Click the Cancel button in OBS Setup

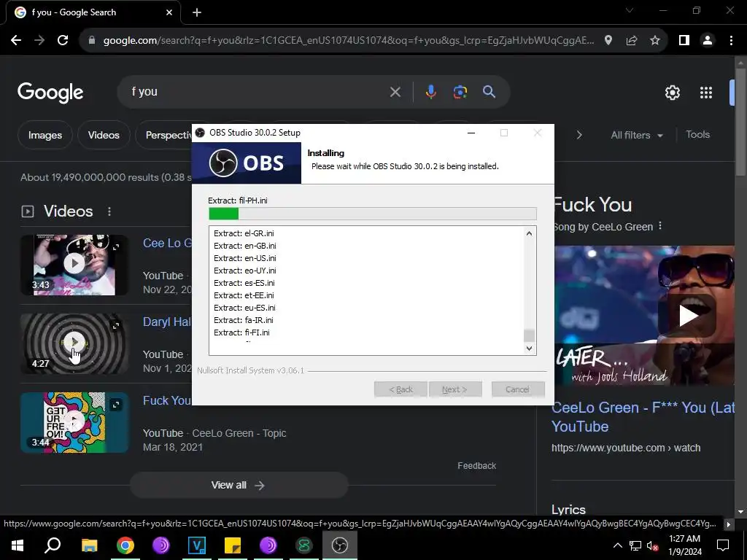click(x=518, y=389)
